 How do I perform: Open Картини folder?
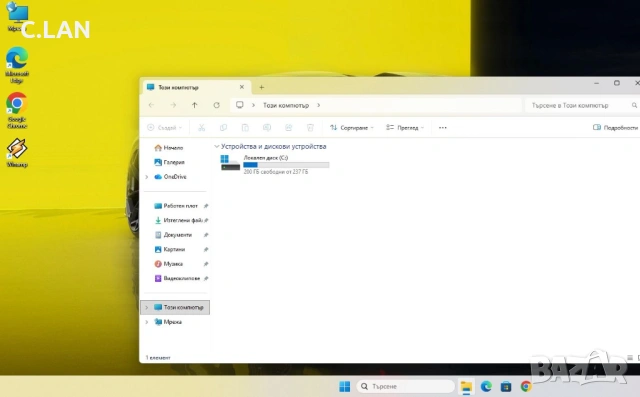(x=170, y=249)
